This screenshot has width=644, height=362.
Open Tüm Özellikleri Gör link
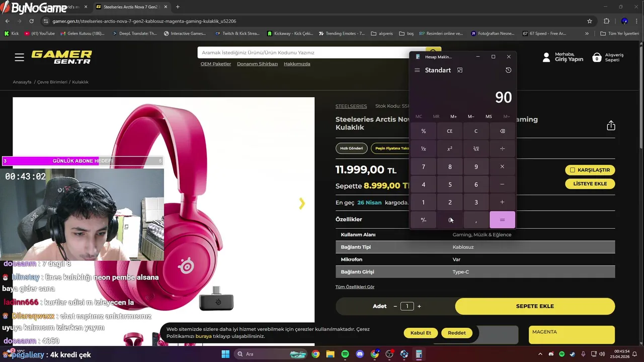point(355,287)
